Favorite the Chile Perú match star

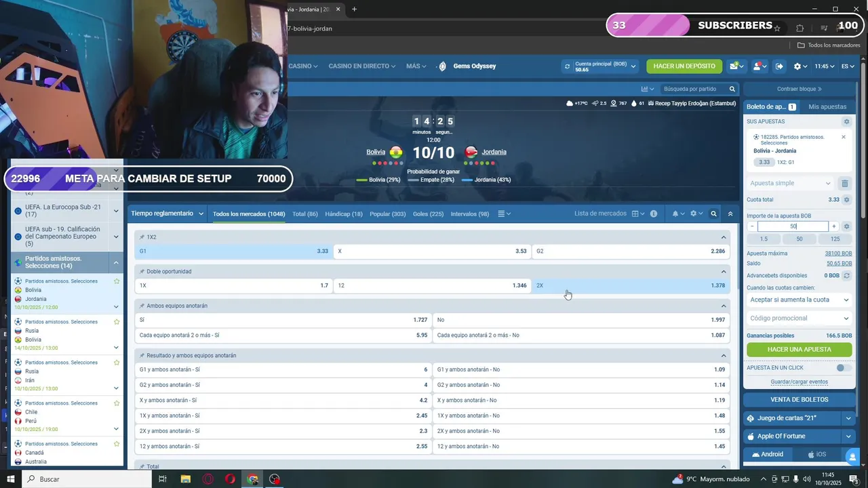tap(117, 403)
